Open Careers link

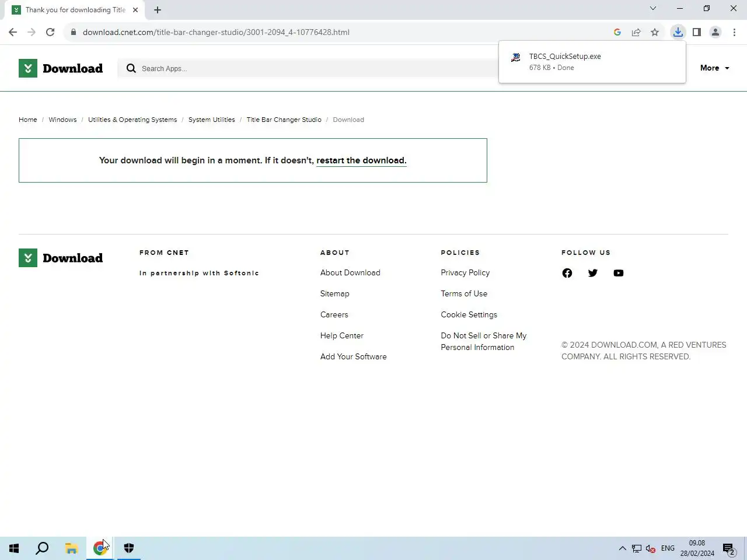click(334, 314)
